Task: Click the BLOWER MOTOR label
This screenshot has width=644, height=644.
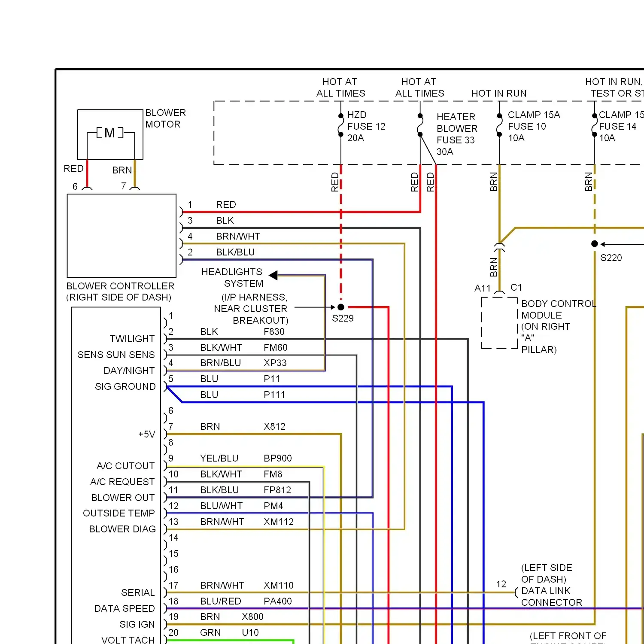Action: point(165,118)
